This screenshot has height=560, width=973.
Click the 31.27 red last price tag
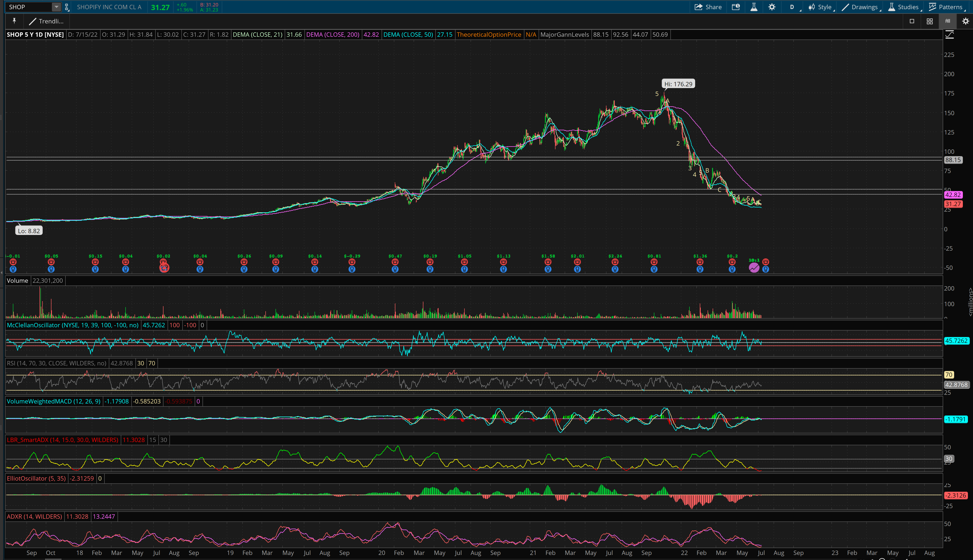[x=953, y=204]
